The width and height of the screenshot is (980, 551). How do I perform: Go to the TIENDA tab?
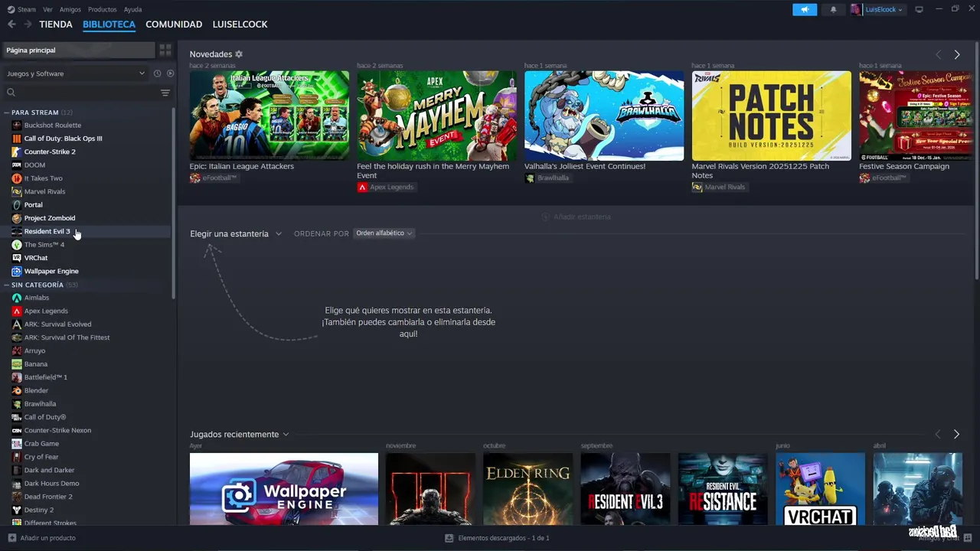coord(56,24)
